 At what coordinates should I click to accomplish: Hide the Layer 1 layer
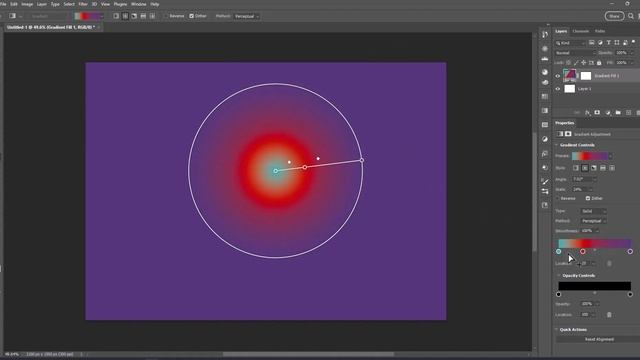tap(558, 89)
